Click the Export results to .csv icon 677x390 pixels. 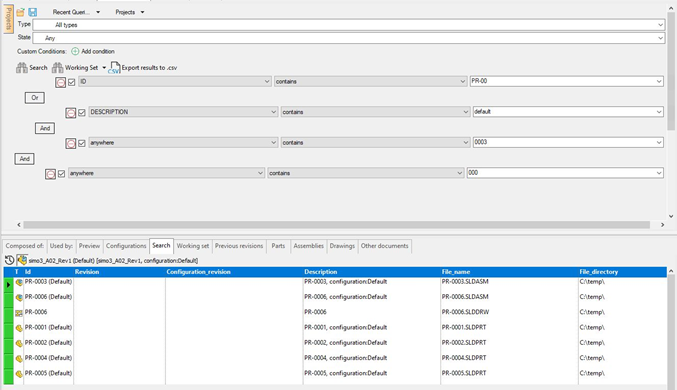pyautogui.click(x=114, y=67)
